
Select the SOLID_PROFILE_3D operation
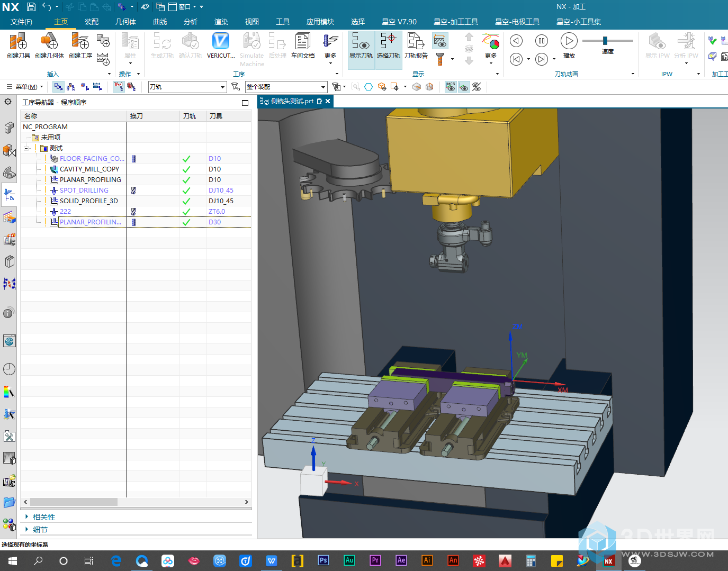click(89, 201)
